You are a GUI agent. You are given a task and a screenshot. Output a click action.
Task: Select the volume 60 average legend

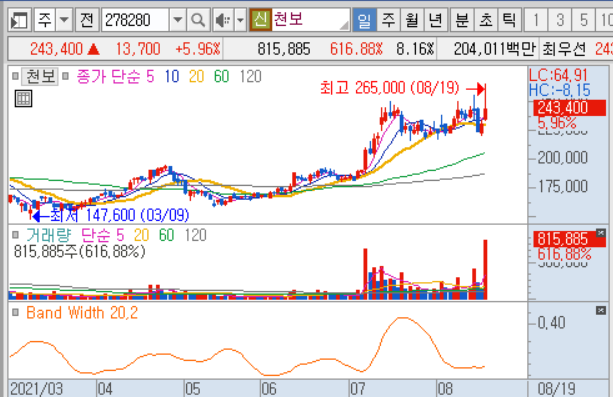coord(166,235)
